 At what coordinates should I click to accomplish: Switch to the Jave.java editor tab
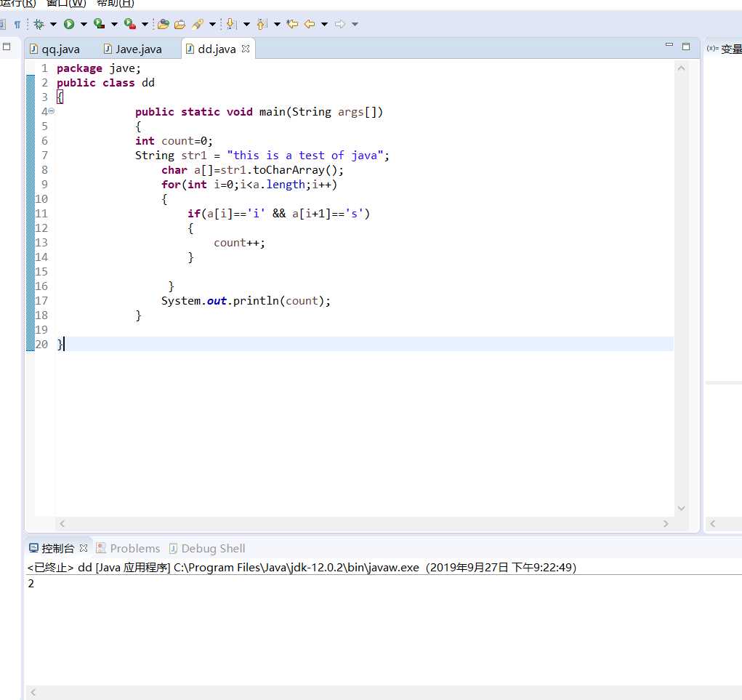[x=133, y=49]
